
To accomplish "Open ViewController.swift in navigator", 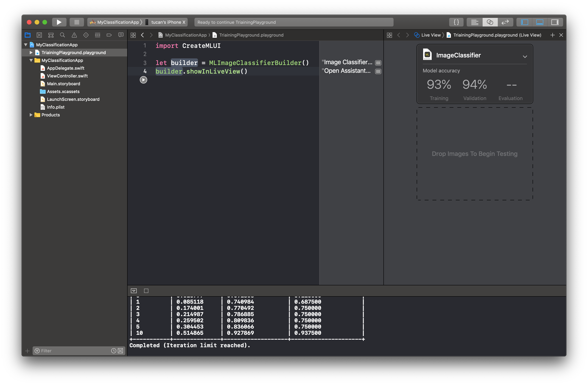I will (x=67, y=76).
